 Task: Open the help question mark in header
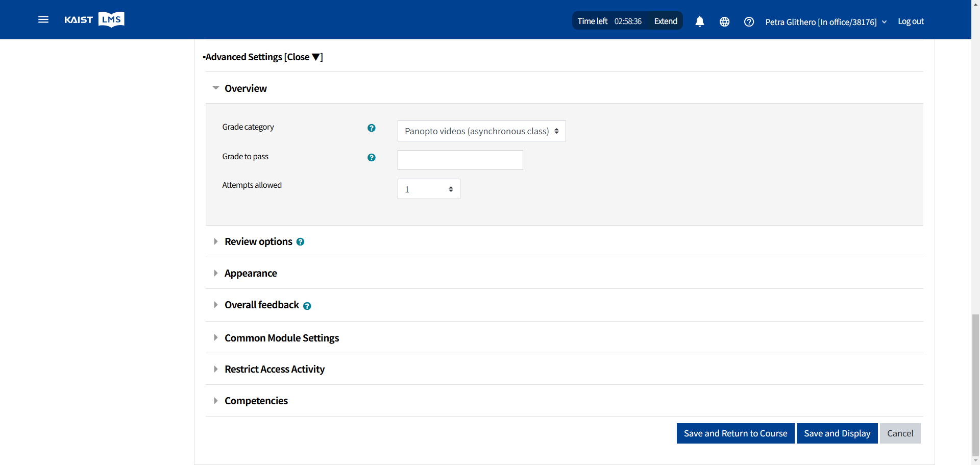point(749,21)
